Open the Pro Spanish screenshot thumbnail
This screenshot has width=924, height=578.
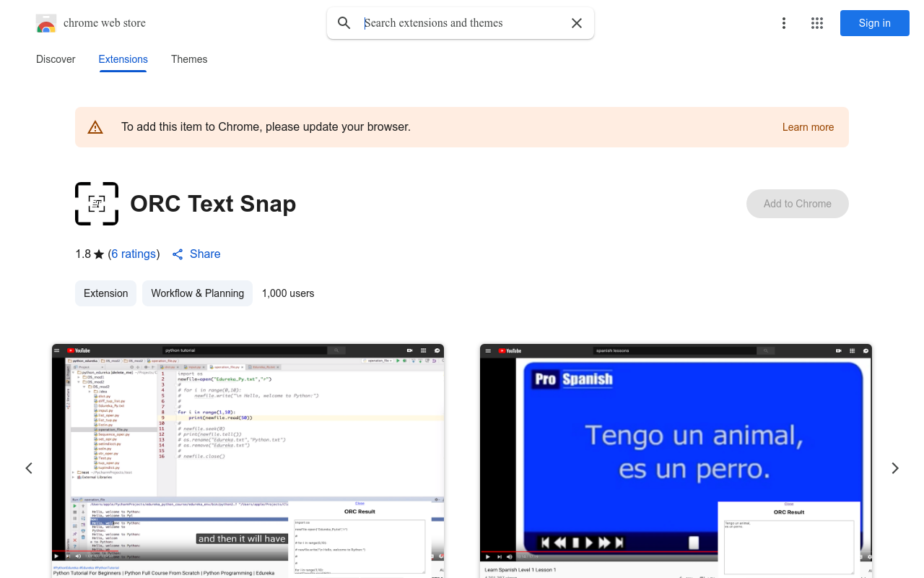(x=676, y=461)
